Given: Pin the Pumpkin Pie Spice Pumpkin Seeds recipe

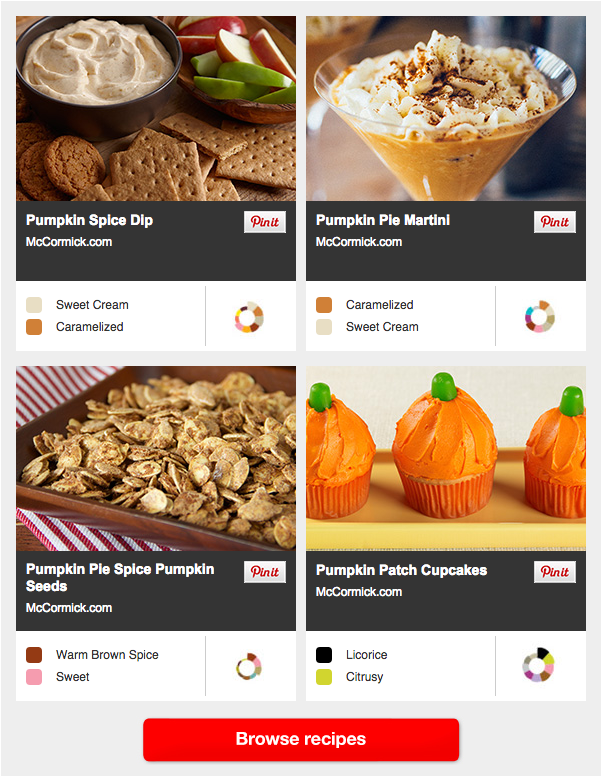Looking at the screenshot, I should 265,572.
